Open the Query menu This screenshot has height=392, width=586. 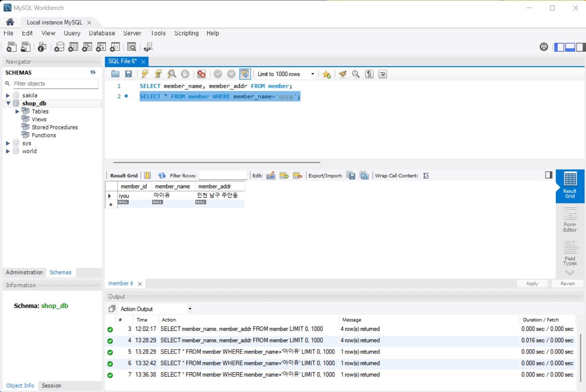[x=72, y=33]
